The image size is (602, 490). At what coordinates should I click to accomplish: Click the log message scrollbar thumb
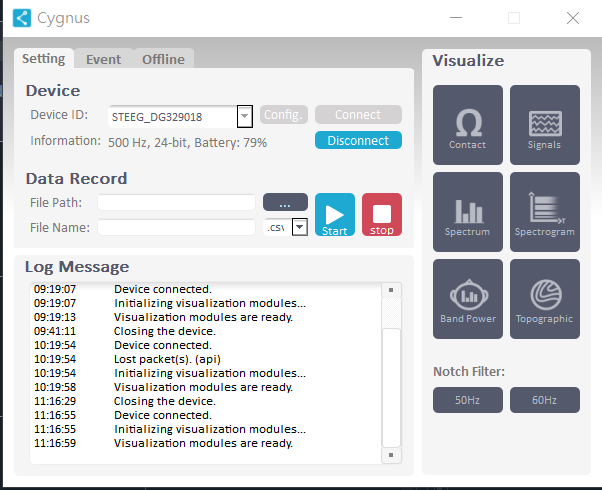[x=391, y=387]
